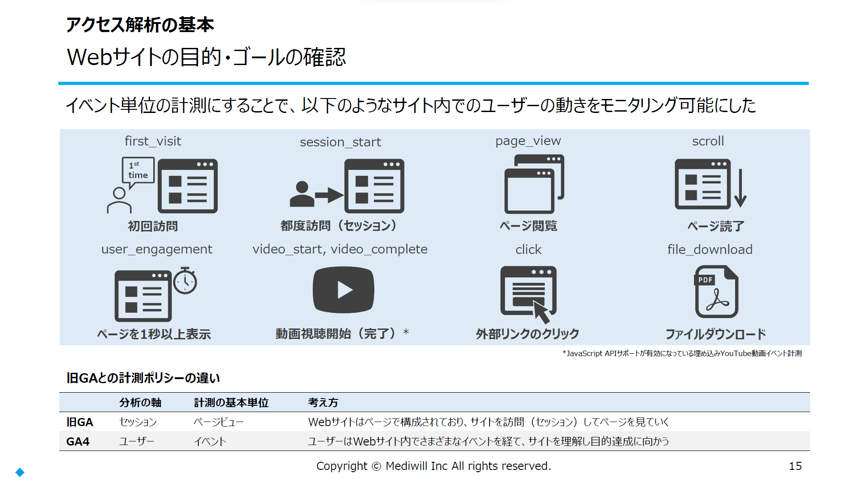The image size is (868, 488).
Task: Click the 'アクセス解析の基本' heading
Action: click(140, 25)
